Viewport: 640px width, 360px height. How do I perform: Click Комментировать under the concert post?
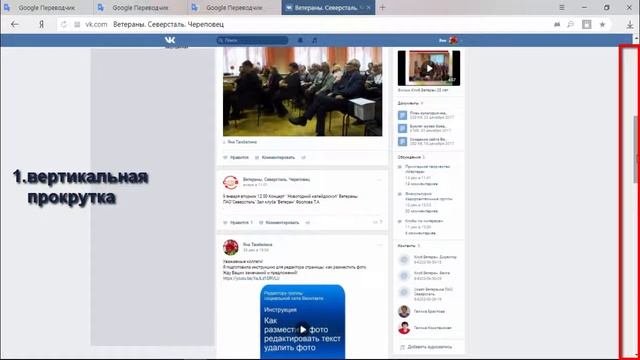[279, 222]
